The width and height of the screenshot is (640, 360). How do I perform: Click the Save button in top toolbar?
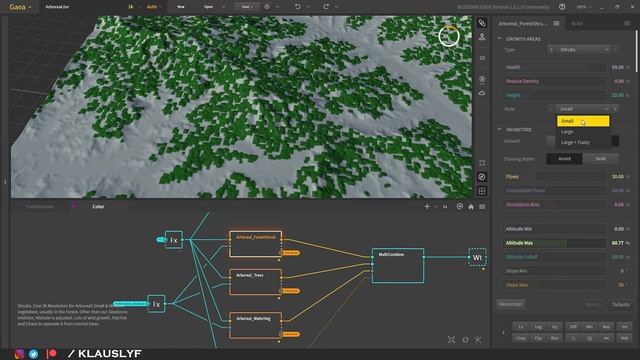[247, 7]
